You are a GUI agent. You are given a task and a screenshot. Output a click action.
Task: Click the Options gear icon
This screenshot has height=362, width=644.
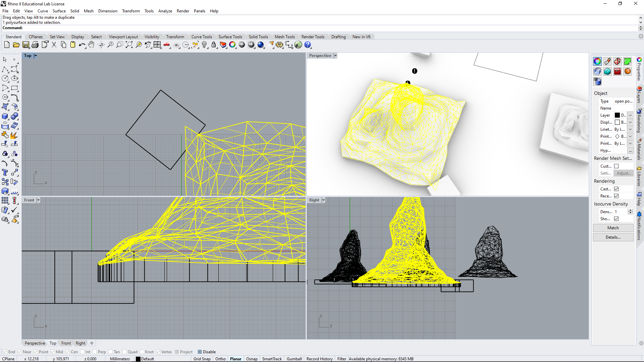[279, 45]
